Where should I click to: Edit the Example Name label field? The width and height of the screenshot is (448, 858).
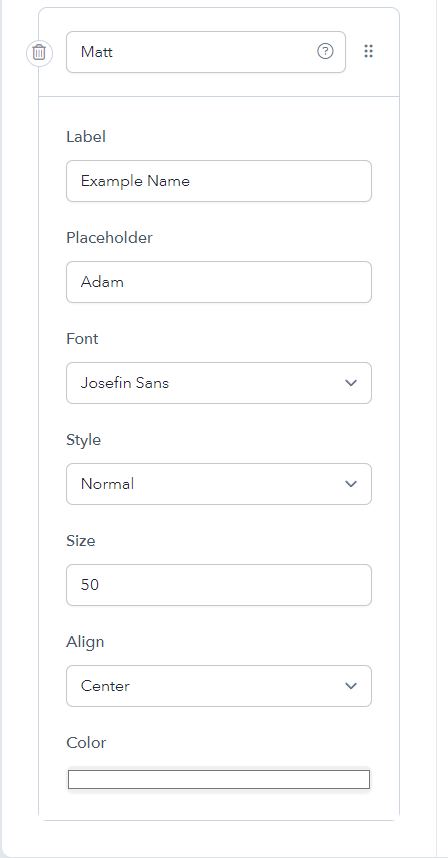pyautogui.click(x=219, y=181)
